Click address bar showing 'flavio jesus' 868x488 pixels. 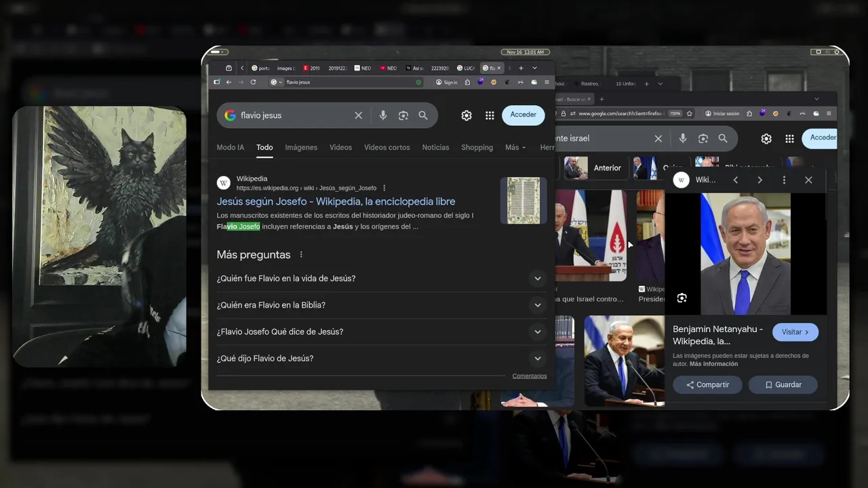(346, 82)
